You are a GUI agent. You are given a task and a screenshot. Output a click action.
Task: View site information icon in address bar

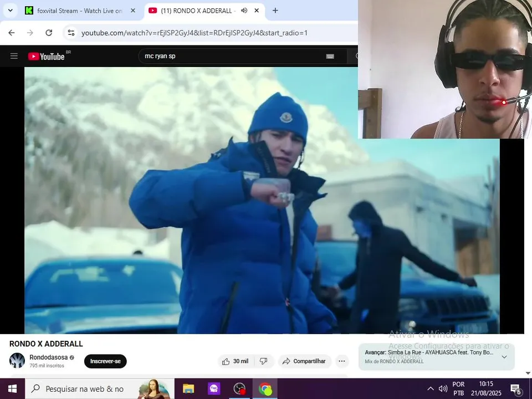(x=71, y=33)
